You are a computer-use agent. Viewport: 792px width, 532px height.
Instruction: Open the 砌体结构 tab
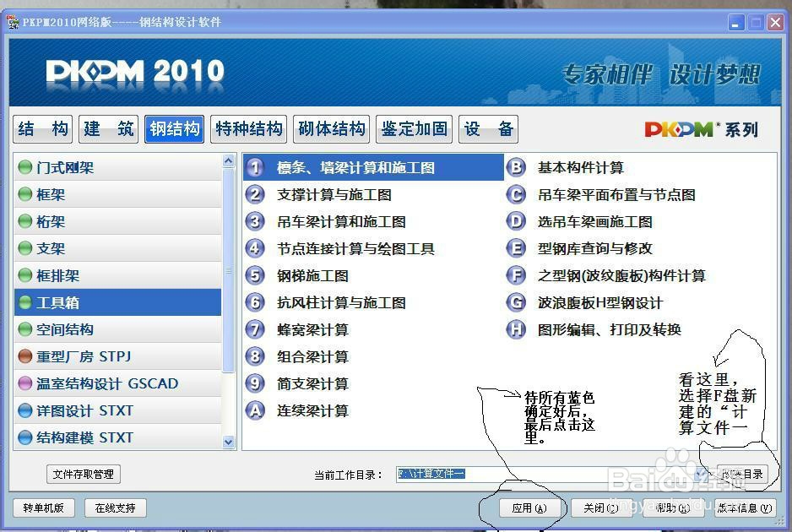pos(331,129)
